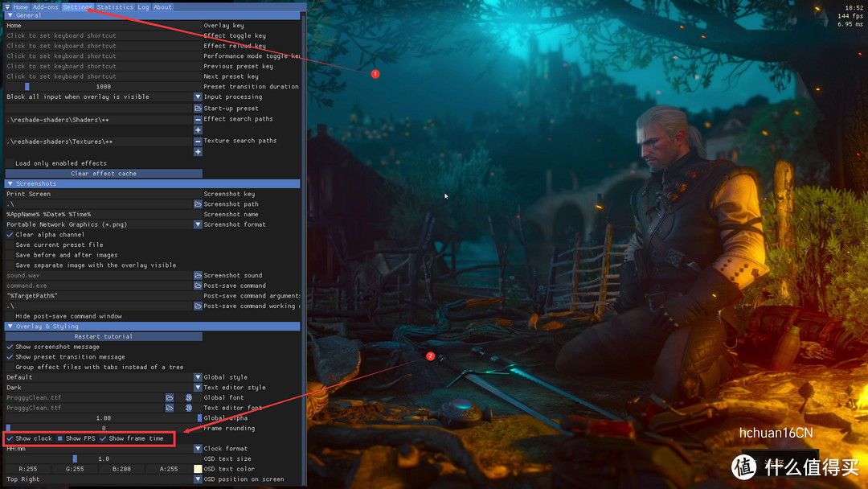Screen dimensions: 868x489
Task: Click the Screenshot key field showing Print Screen
Action: pos(104,195)
